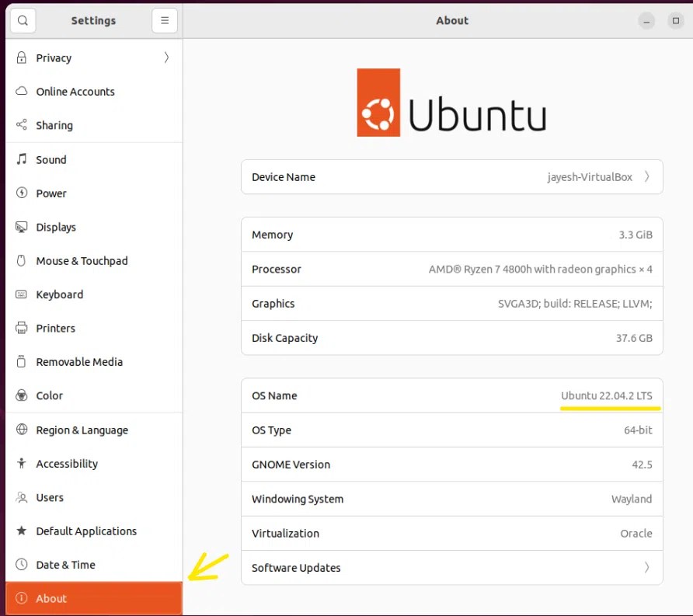693x616 pixels.
Task: Open the search icon in Settings sidebar
Action: click(23, 20)
